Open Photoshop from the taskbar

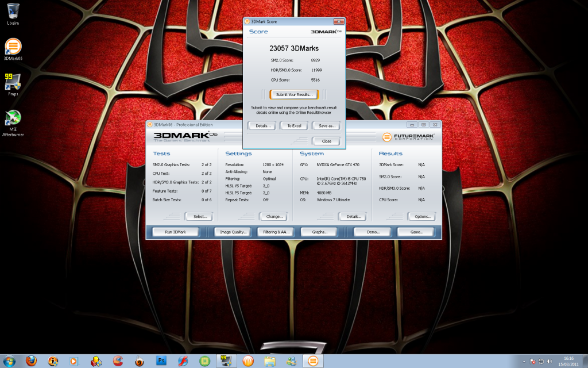[161, 361]
